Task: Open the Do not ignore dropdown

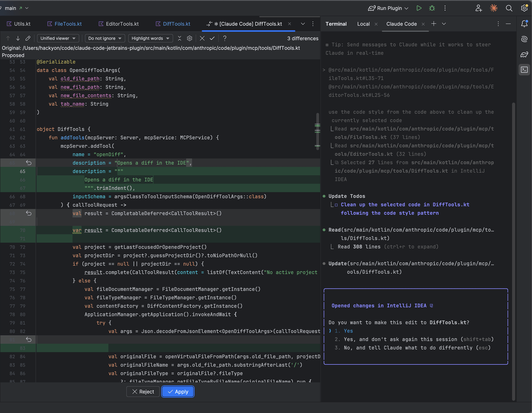Action: [105, 38]
